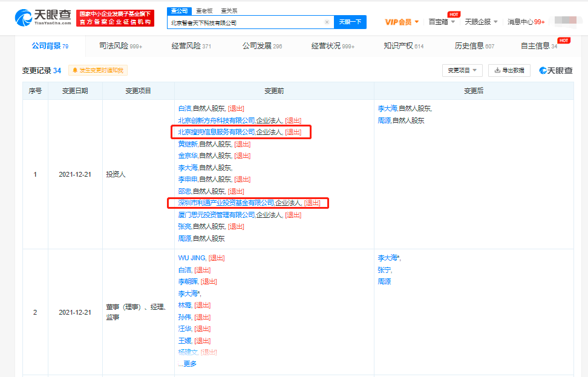
Task: Open 孙伟 director link
Action: [x=185, y=317]
